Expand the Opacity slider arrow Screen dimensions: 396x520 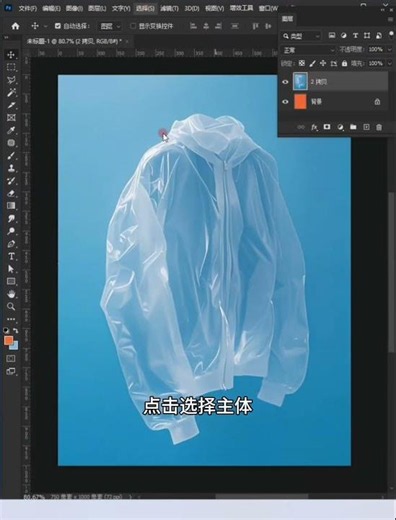389,50
